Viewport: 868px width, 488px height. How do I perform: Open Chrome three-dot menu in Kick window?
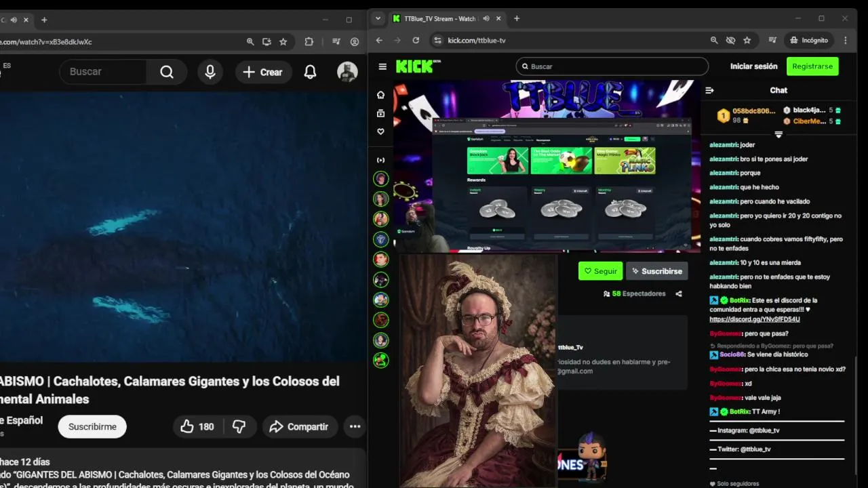click(x=846, y=40)
